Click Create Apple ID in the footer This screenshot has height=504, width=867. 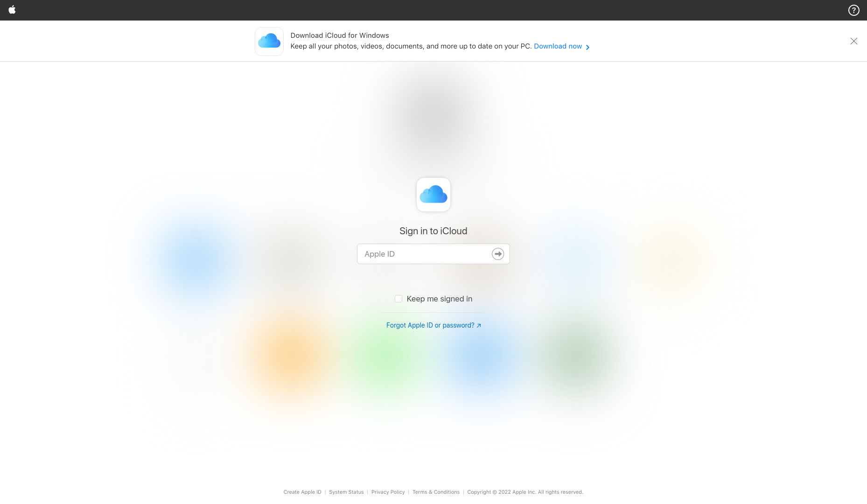(x=302, y=492)
